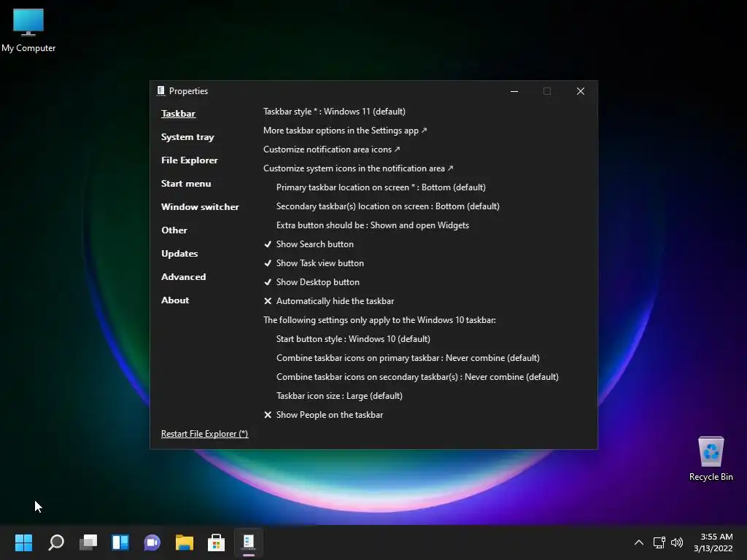The height and width of the screenshot is (560, 747).
Task: Open Task View on the taskbar
Action: tap(88, 542)
